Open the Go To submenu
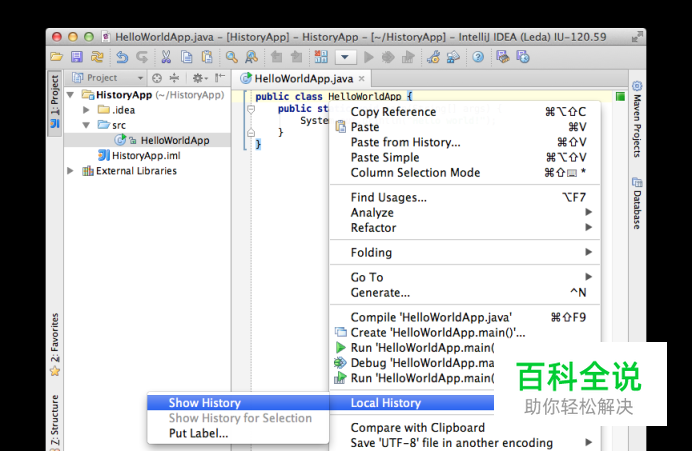Viewport: 692px width, 451px height. (x=464, y=277)
